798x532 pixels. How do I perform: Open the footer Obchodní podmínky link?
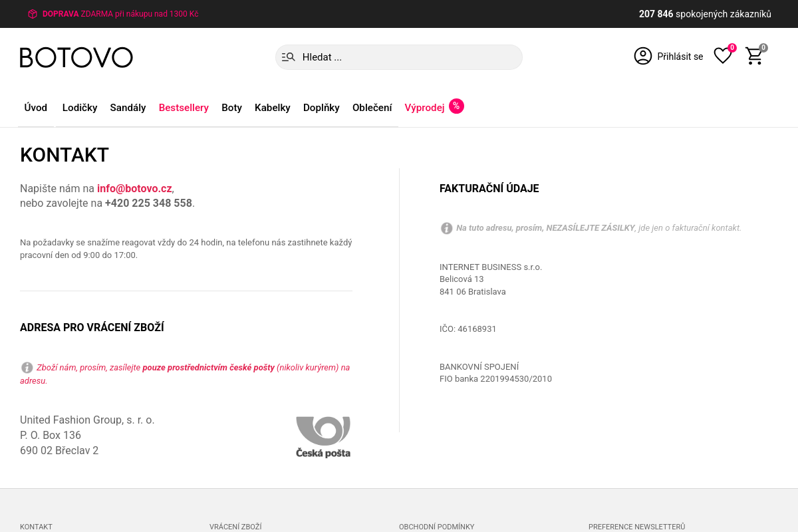(x=437, y=527)
